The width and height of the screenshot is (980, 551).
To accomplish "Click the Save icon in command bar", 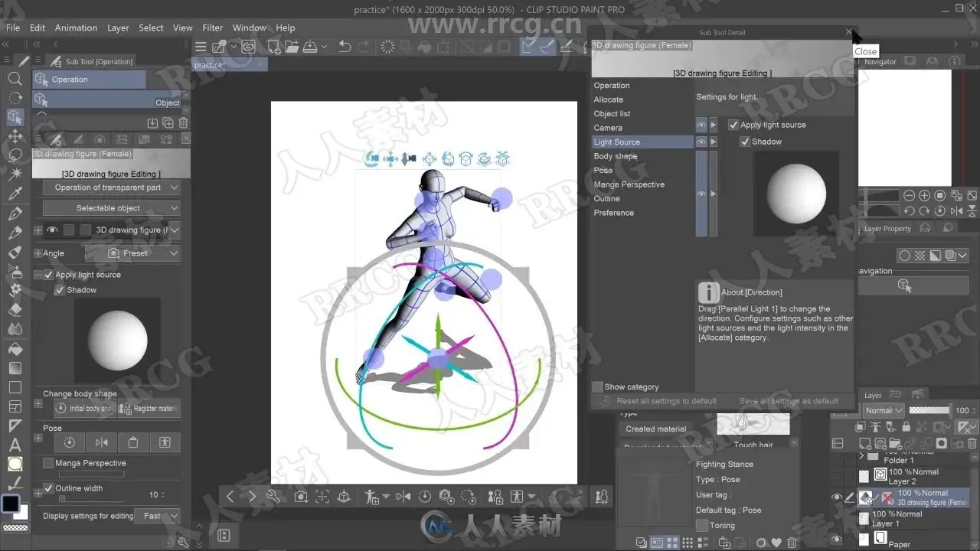I will pos(311,47).
